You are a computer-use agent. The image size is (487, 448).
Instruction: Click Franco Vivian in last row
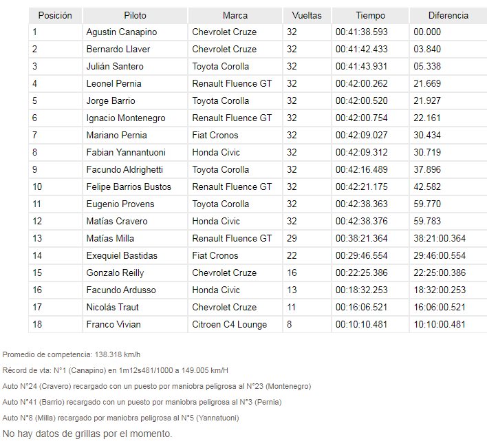[x=111, y=325]
